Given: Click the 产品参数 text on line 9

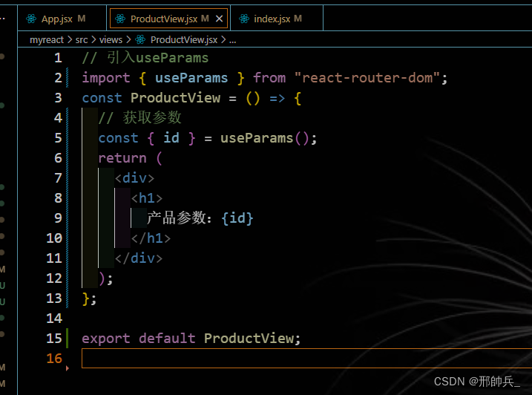Looking at the screenshot, I should coord(177,218).
